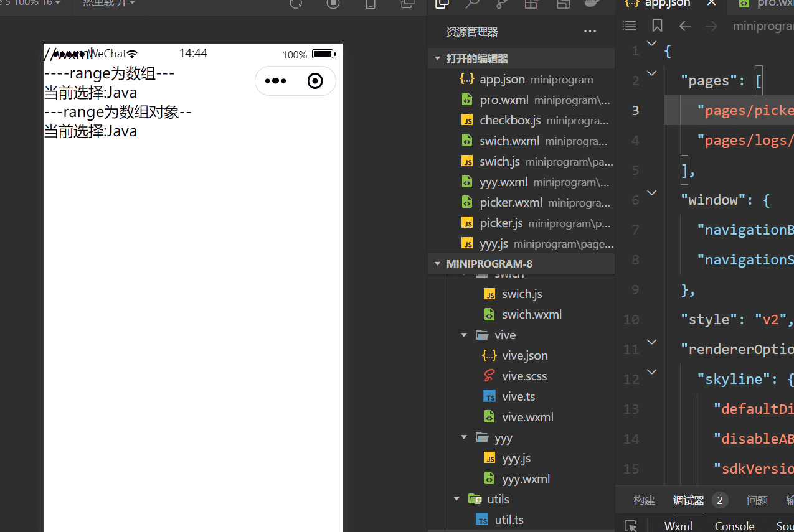The height and width of the screenshot is (532, 794).
Task: Switch to the Wxml devtools tab
Action: click(678, 526)
